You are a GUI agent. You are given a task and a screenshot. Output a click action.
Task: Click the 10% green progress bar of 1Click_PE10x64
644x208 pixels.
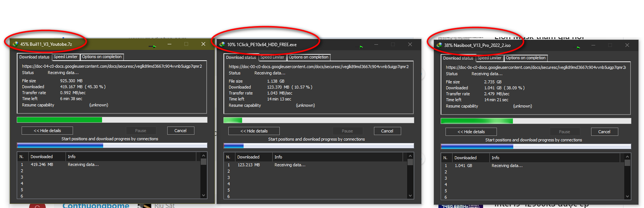tap(319, 121)
